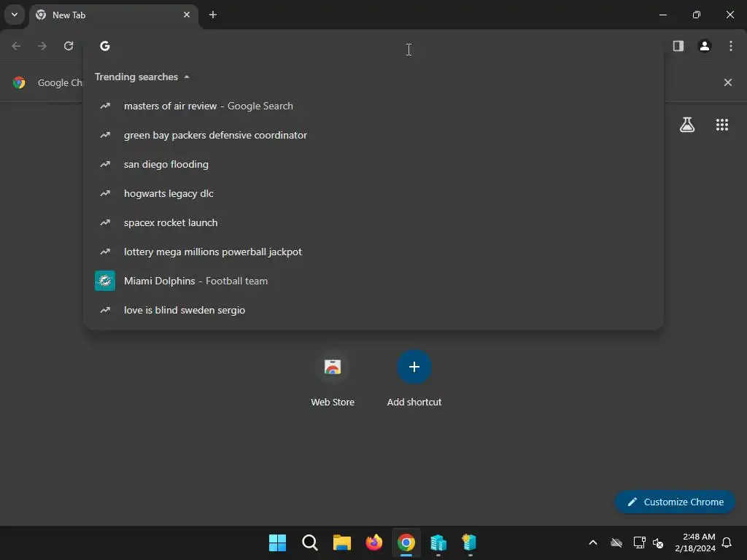Open the blue buildings app on taskbar
This screenshot has width=747, height=560.
point(438,542)
